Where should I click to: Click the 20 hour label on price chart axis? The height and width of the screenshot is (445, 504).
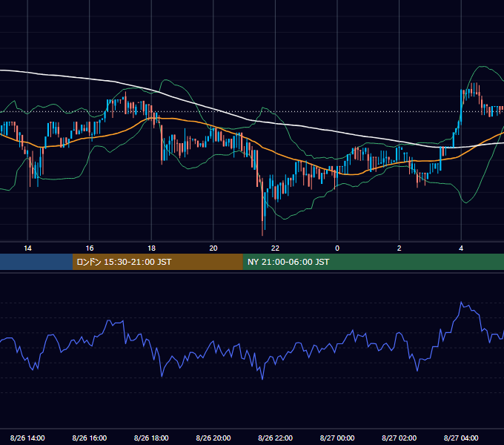point(213,248)
